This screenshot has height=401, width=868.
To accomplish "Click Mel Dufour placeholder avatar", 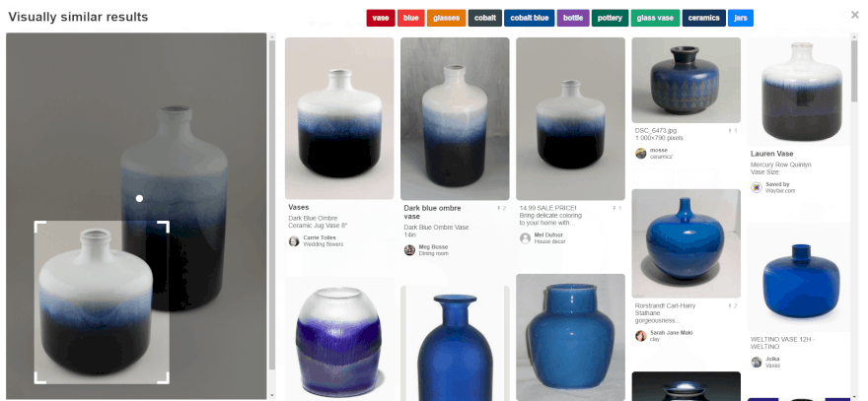I will point(526,238).
